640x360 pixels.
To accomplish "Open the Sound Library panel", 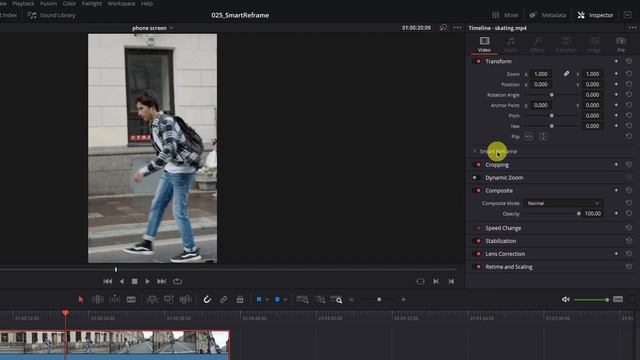I will point(51,15).
